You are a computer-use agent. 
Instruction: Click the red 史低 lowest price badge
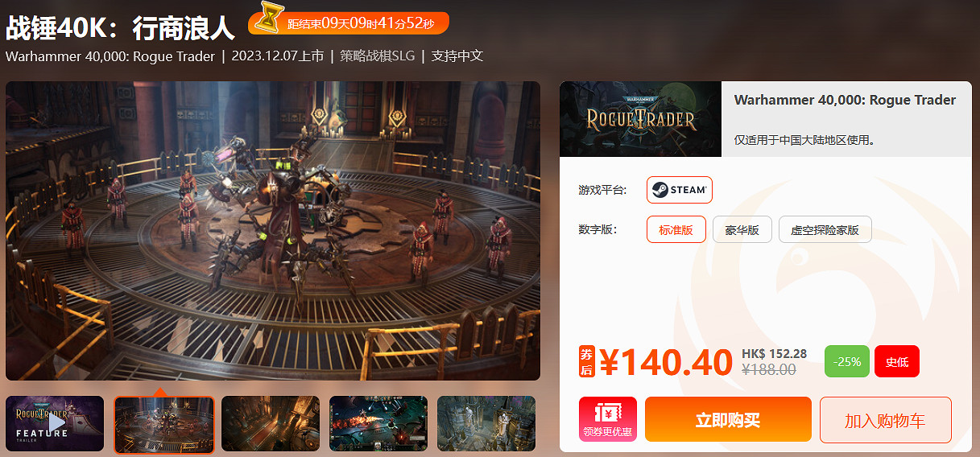point(897,361)
